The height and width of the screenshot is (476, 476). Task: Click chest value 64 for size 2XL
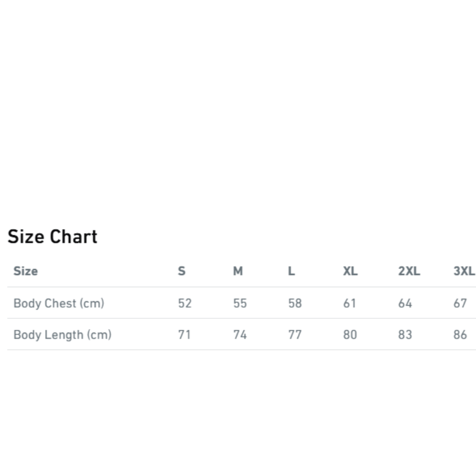pyautogui.click(x=405, y=303)
